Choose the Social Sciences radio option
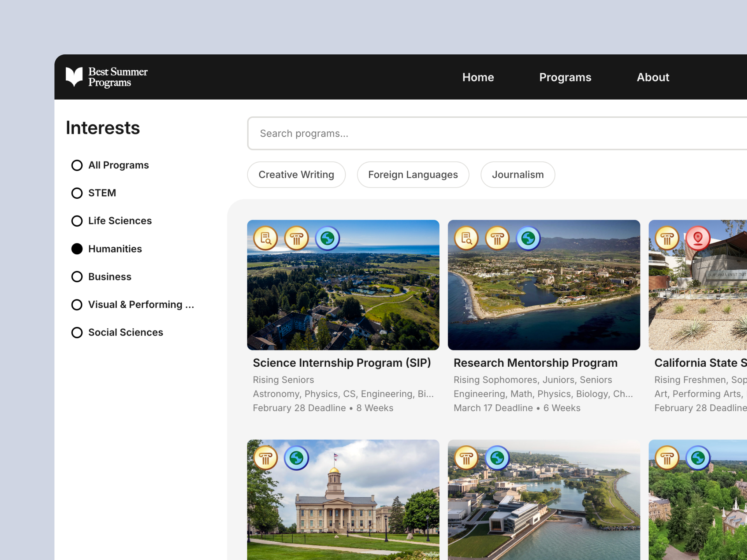 [77, 332]
